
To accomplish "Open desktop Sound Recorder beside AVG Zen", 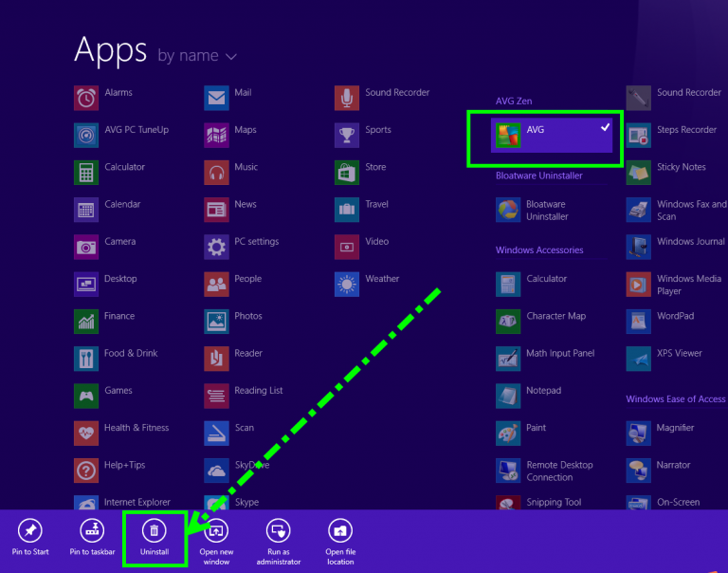I will coord(638,98).
